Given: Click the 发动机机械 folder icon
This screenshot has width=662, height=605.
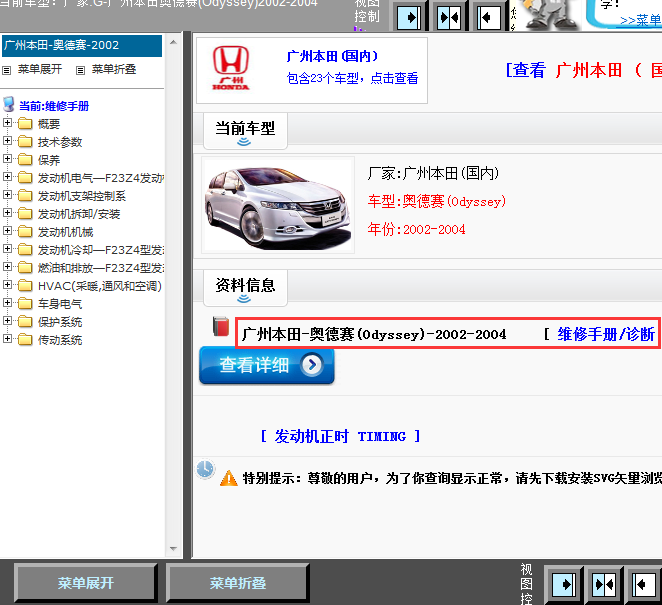Looking at the screenshot, I should pos(25,231).
